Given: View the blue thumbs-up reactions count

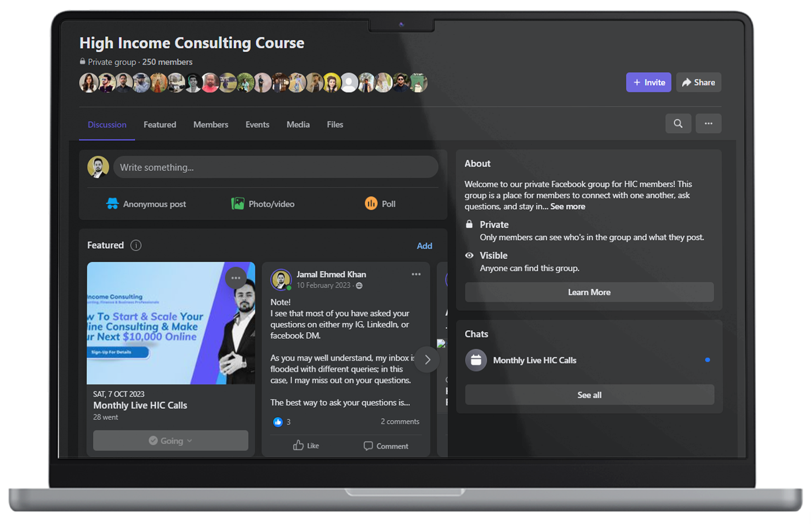Looking at the screenshot, I should coord(282,422).
